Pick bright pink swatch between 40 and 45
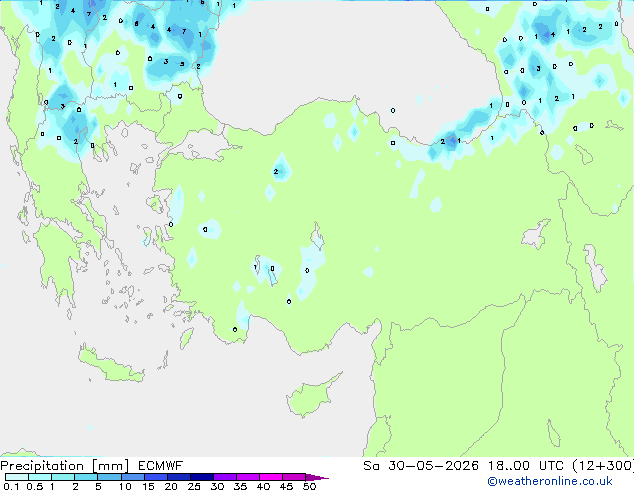The width and height of the screenshot is (634, 490). 271,477
